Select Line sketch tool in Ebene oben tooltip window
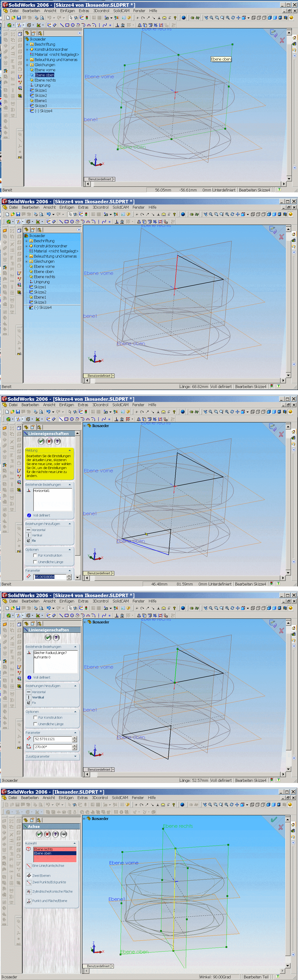Screen dimensions: 298x980 [61, 25]
